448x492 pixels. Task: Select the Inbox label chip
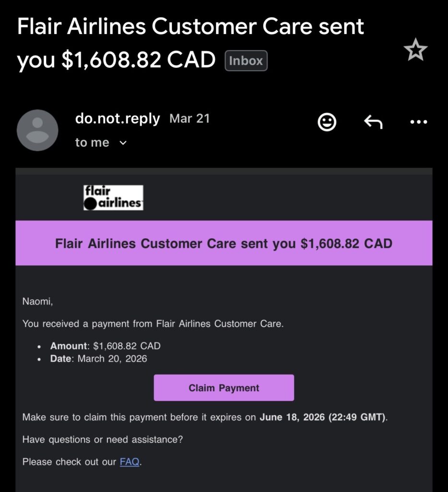(246, 61)
